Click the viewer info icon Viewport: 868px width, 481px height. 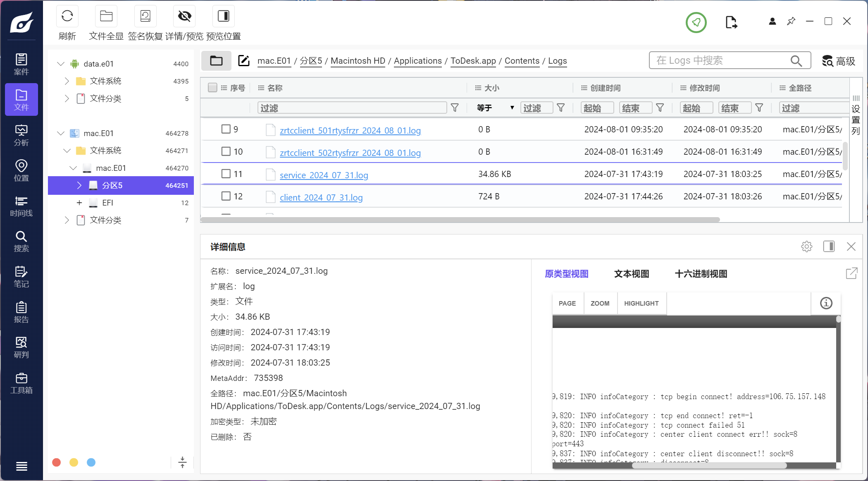pyautogui.click(x=826, y=303)
